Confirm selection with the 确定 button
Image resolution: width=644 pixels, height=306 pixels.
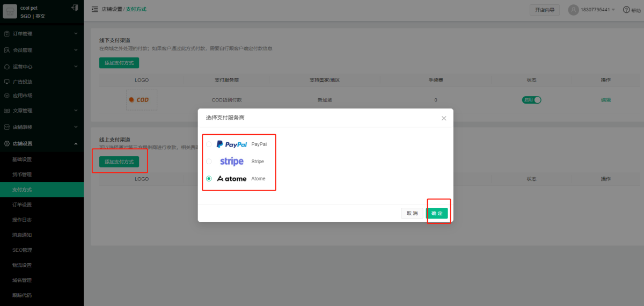[x=437, y=213]
